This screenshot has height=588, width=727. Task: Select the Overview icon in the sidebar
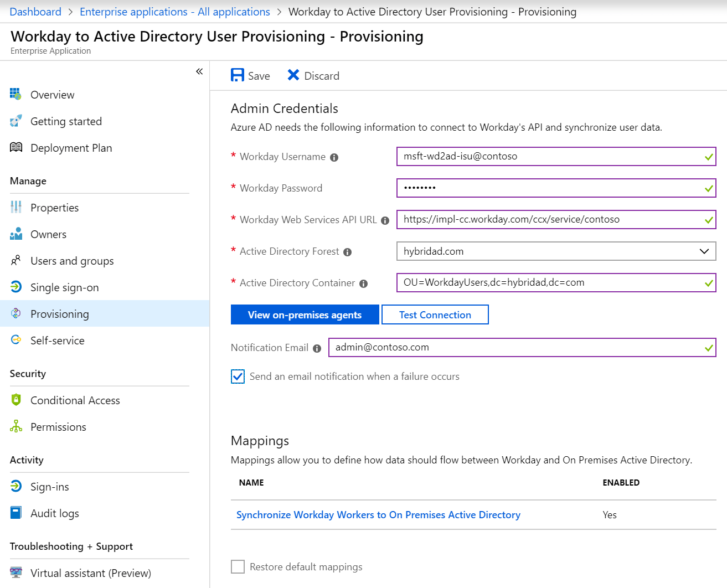pyautogui.click(x=16, y=94)
